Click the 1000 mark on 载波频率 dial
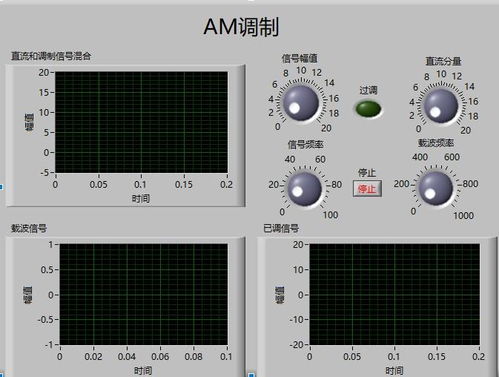 click(463, 216)
